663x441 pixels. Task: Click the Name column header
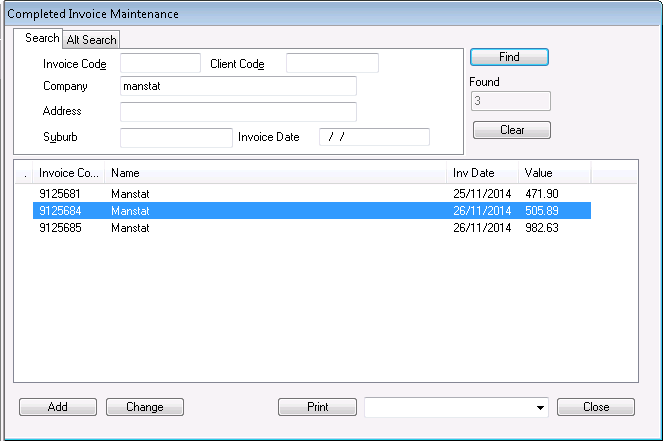[x=275, y=173]
